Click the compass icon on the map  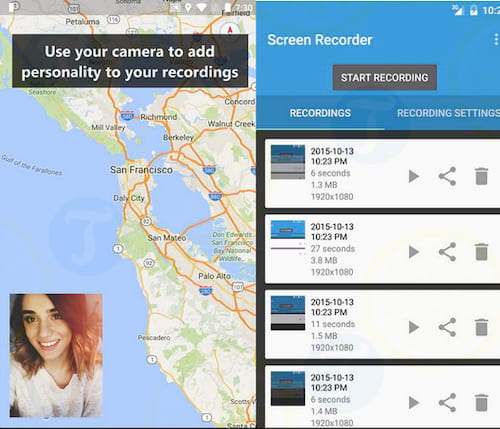coord(230,29)
